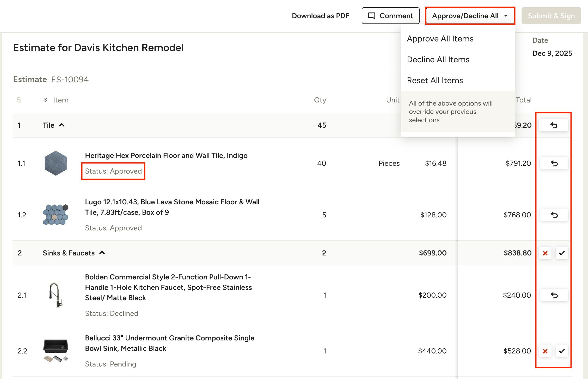Image resolution: width=588 pixels, height=379 pixels.
Task: Decline the Sinks & Faucets group
Action: pyautogui.click(x=545, y=253)
